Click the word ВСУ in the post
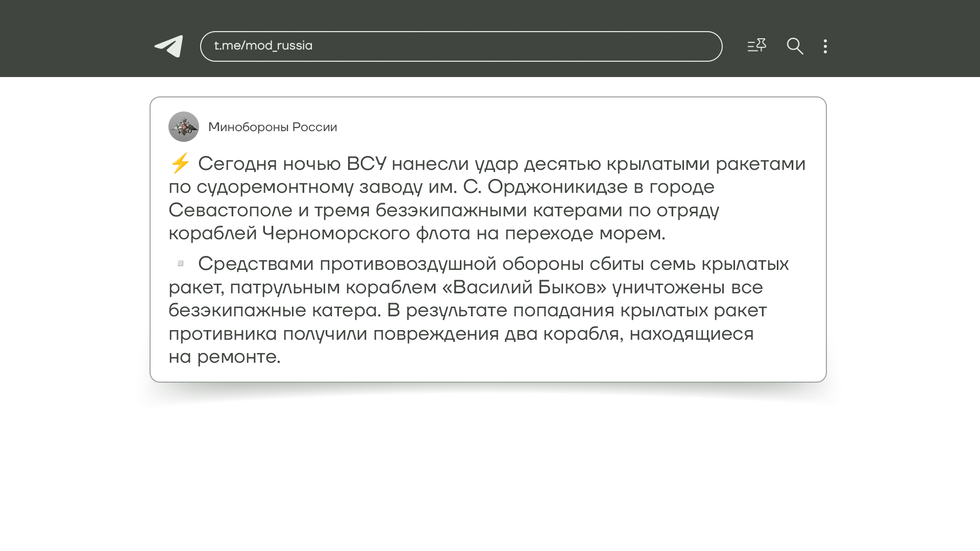This screenshot has width=980, height=551. pyautogui.click(x=366, y=164)
